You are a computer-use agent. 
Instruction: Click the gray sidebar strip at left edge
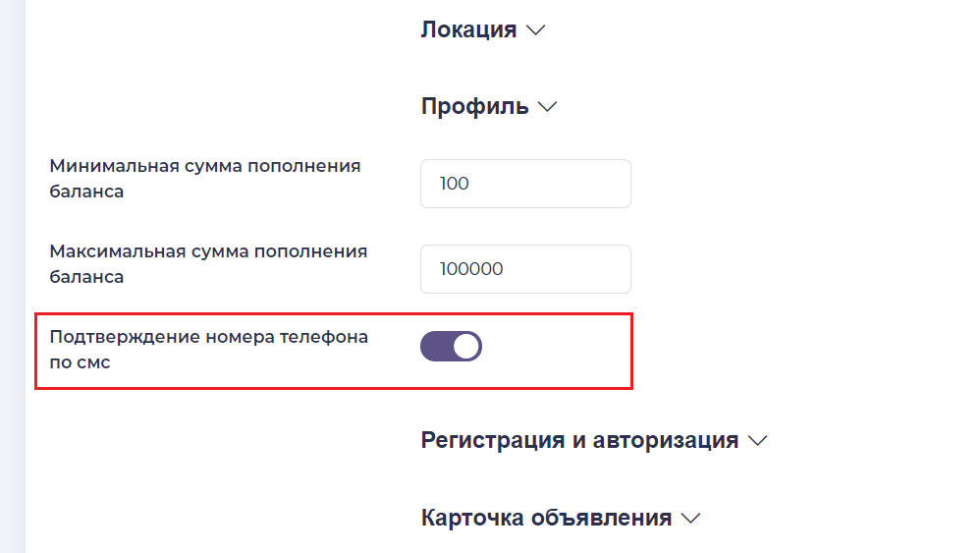coord(12,275)
